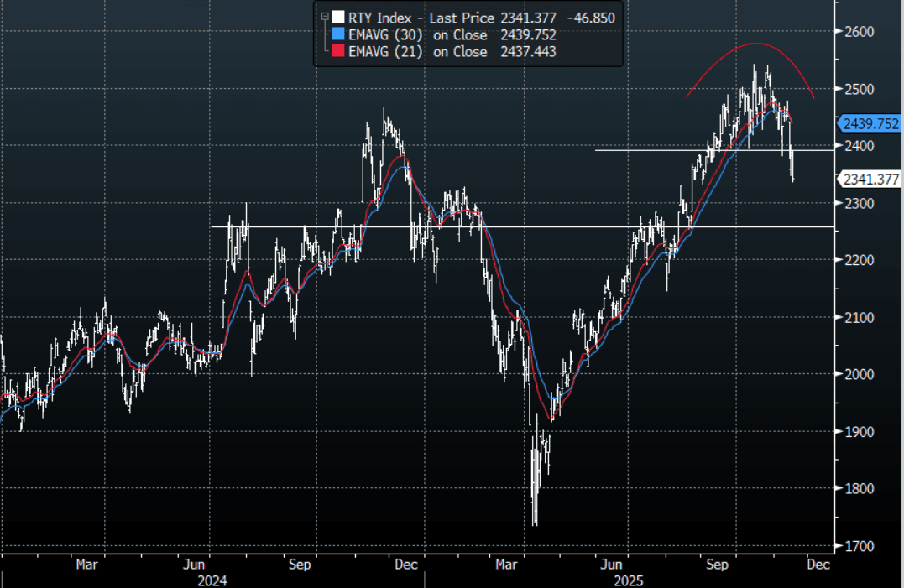
Task: Click the white RTY Index color swatch
Action: (x=337, y=17)
